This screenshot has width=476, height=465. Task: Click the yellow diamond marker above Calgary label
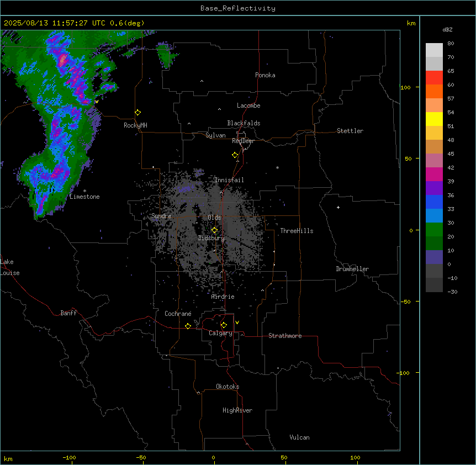224,325
